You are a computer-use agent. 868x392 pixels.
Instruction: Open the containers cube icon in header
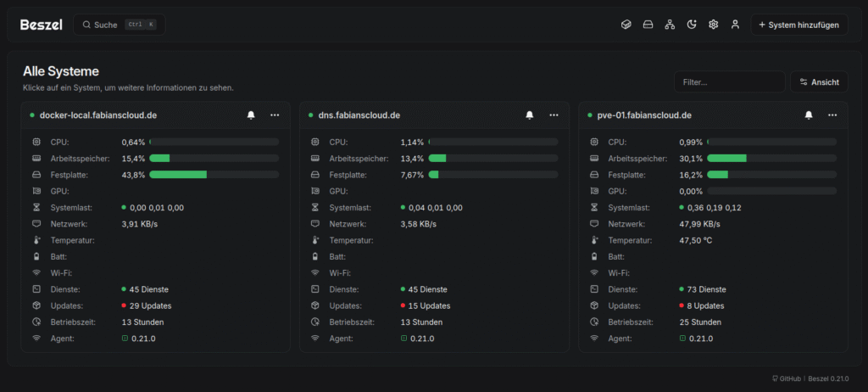[626, 25]
